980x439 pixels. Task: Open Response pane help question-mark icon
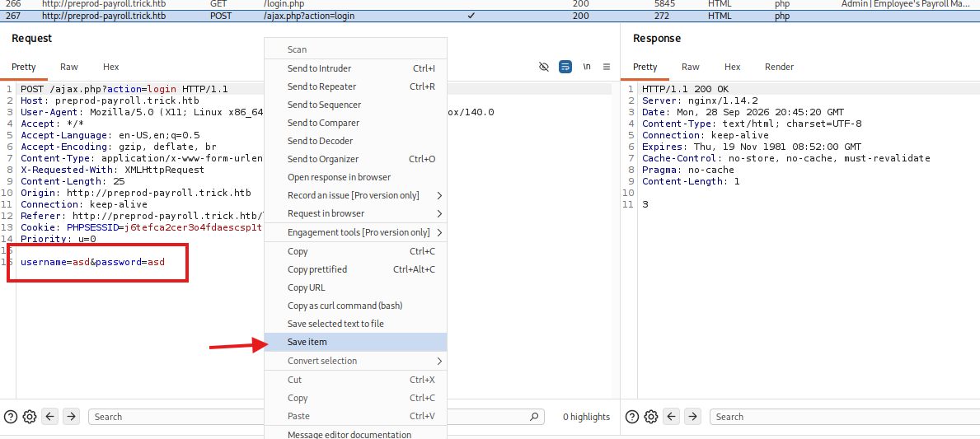(x=632, y=417)
